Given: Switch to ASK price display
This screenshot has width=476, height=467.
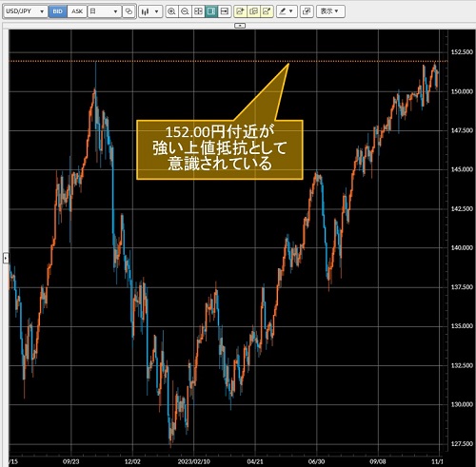Looking at the screenshot, I should [77, 11].
